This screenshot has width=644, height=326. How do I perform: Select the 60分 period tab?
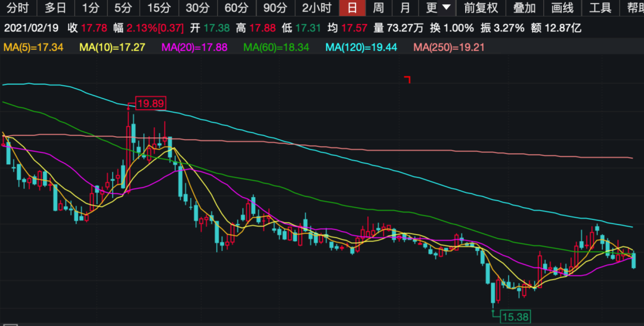tap(236, 8)
